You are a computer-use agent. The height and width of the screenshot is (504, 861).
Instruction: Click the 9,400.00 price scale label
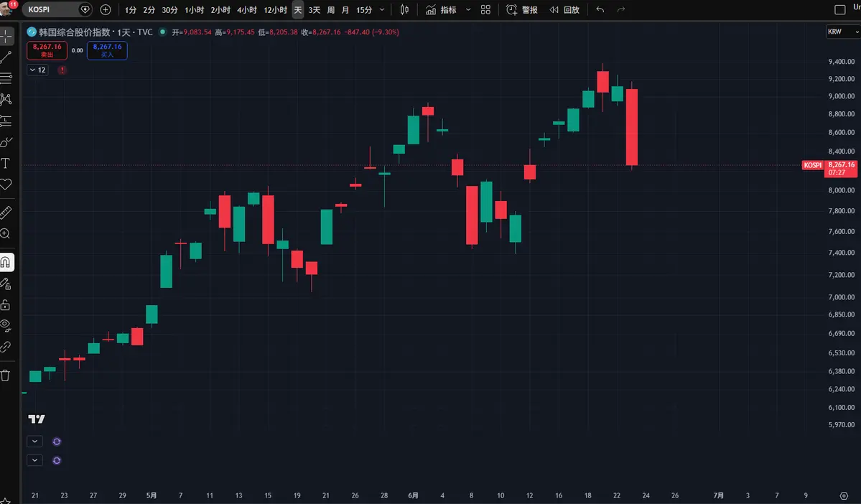coord(841,62)
